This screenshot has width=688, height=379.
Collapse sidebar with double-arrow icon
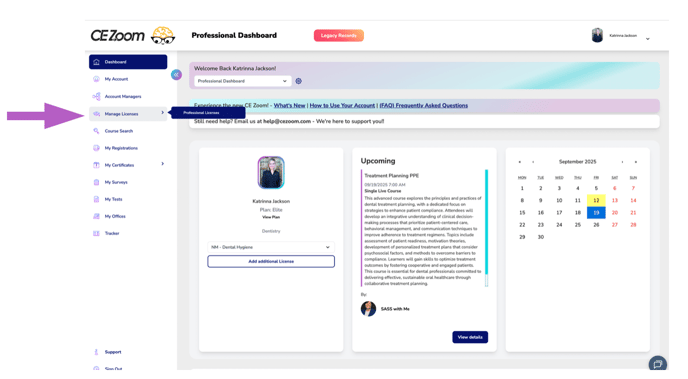(x=176, y=75)
